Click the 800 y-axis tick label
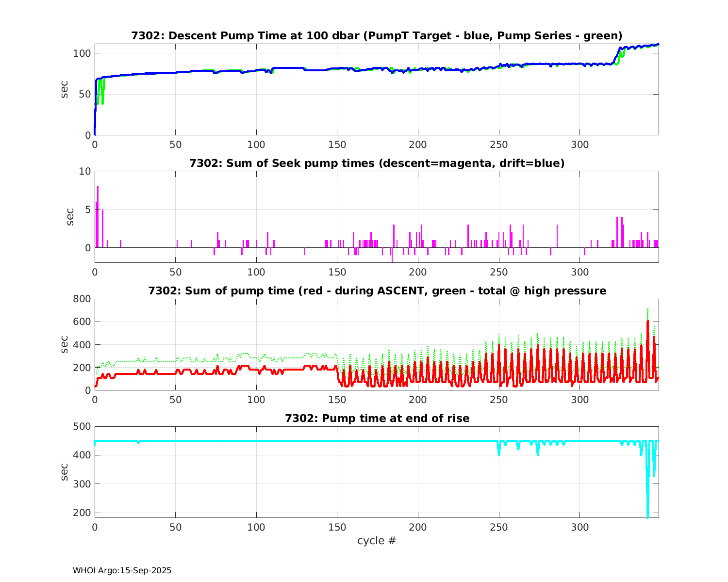 [x=82, y=299]
